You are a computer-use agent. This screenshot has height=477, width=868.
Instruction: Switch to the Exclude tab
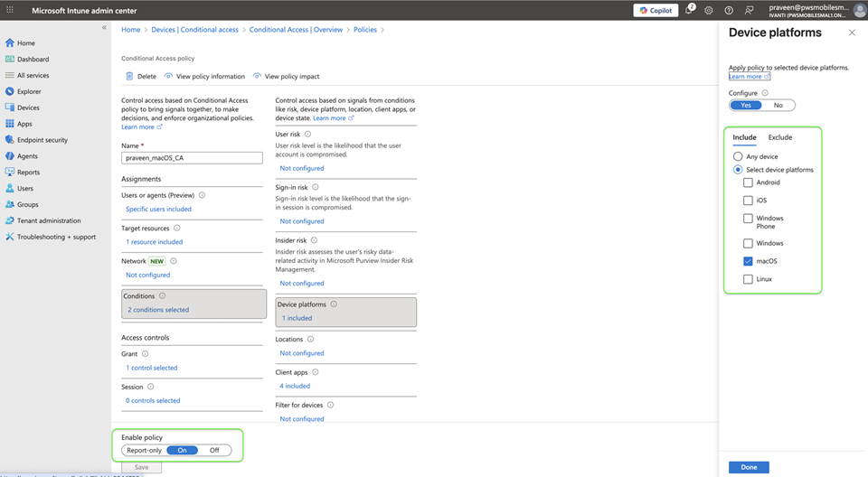779,137
